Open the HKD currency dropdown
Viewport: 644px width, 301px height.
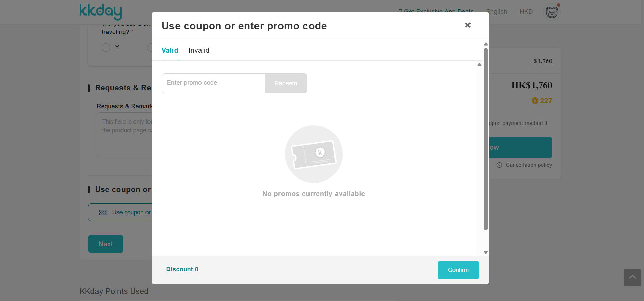click(x=526, y=12)
